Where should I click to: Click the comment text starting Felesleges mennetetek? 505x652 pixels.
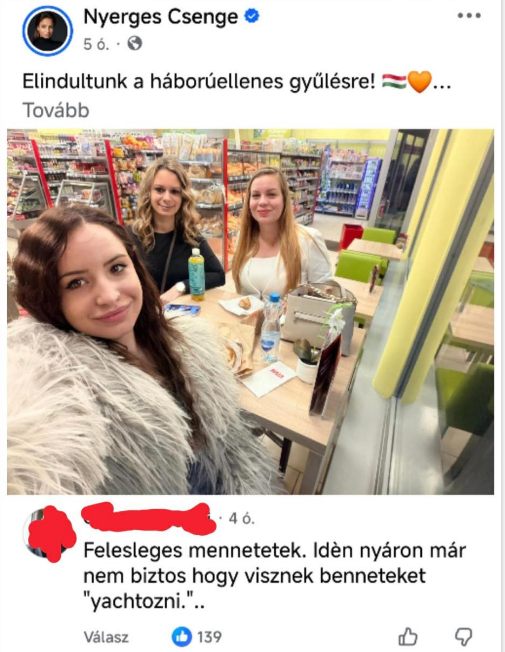[x=275, y=576]
